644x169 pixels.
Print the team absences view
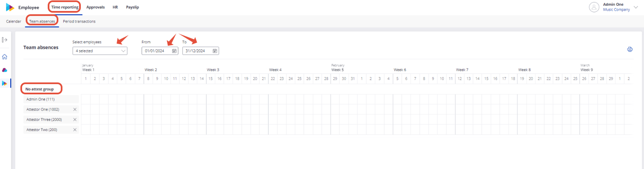[630, 49]
